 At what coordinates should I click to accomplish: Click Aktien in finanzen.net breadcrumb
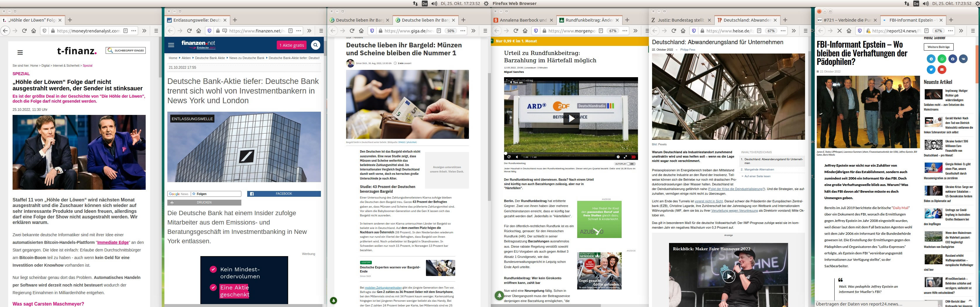coord(186,58)
